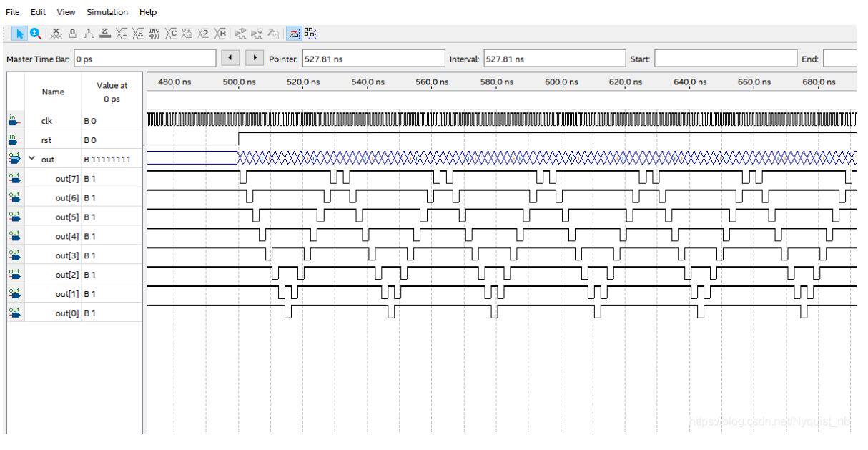Toggle Snap to Grid
This screenshot has height=450, width=868.
[x=293, y=33]
